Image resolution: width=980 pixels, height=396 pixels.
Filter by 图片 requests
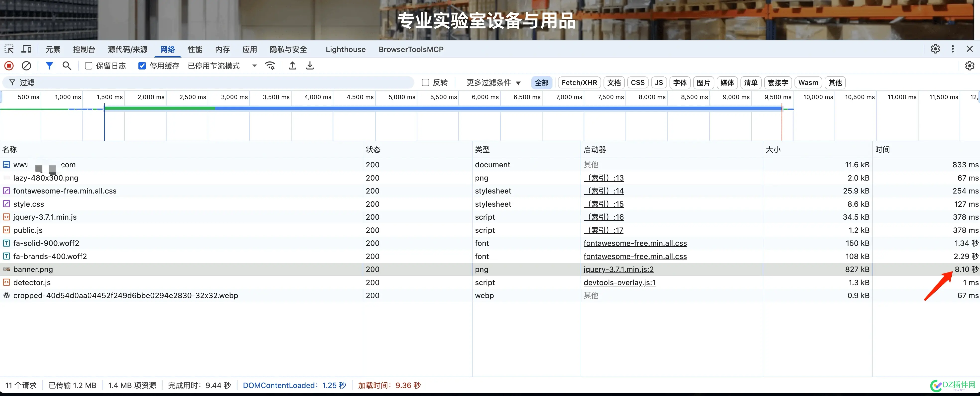pos(703,82)
